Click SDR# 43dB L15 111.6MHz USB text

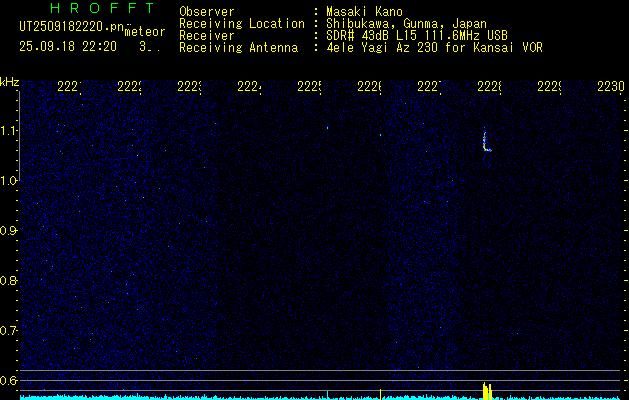coord(417,36)
